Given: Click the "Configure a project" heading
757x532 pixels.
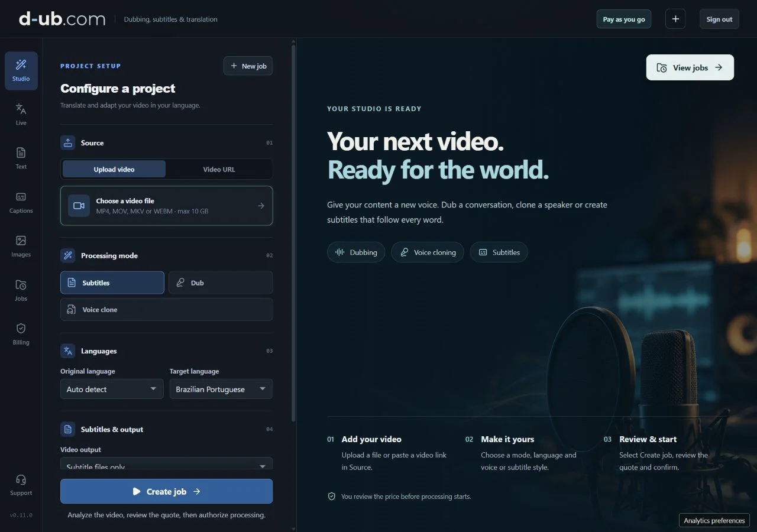Looking at the screenshot, I should coord(118,89).
